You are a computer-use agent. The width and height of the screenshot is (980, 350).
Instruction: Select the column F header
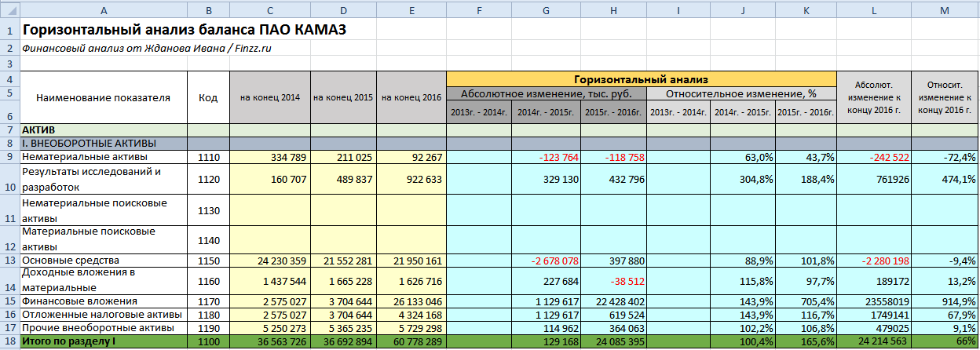pyautogui.click(x=479, y=8)
